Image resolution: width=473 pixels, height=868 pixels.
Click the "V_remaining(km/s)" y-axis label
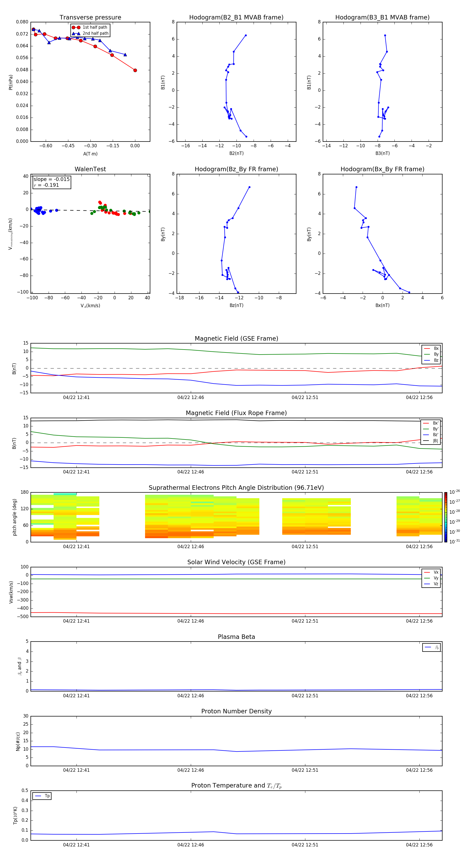point(11,234)
